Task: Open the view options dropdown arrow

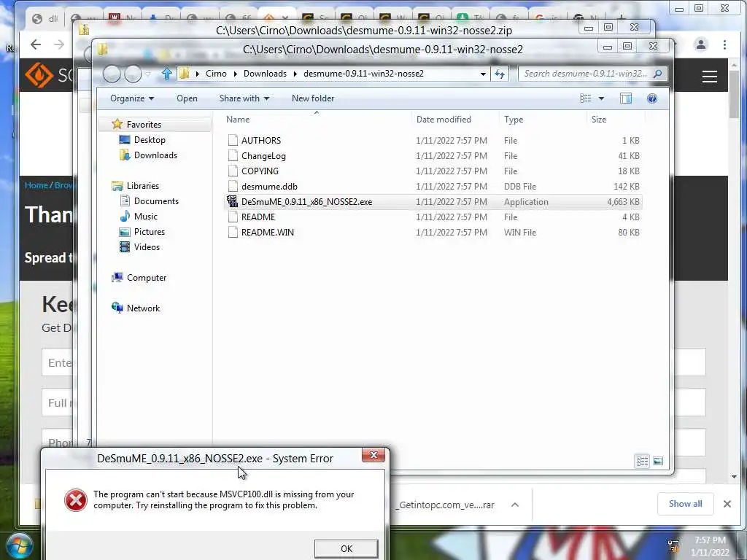Action: 601,98
